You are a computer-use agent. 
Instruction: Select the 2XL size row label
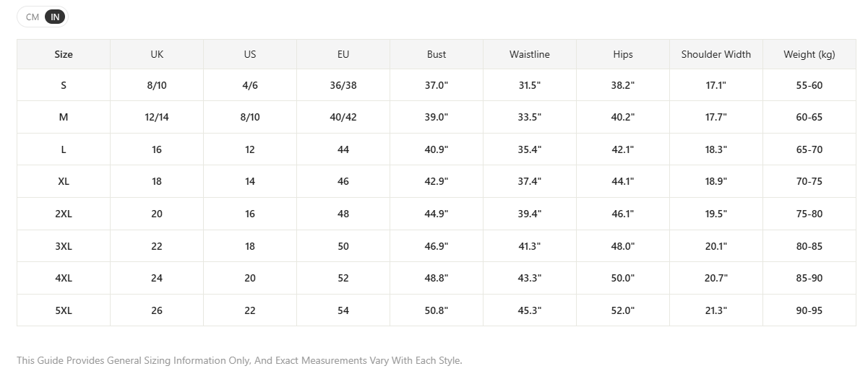(x=64, y=214)
